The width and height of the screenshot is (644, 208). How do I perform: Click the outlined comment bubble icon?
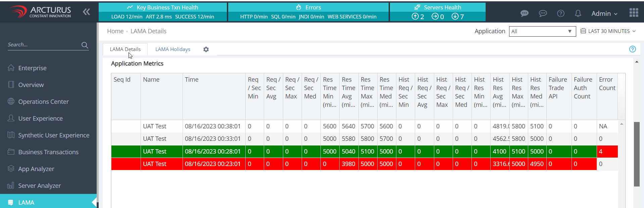point(542,13)
